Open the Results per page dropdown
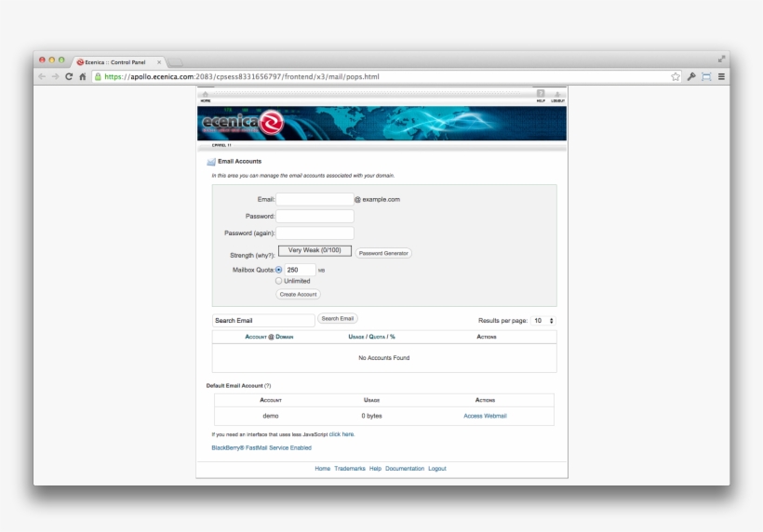763x532 pixels. pyautogui.click(x=543, y=321)
